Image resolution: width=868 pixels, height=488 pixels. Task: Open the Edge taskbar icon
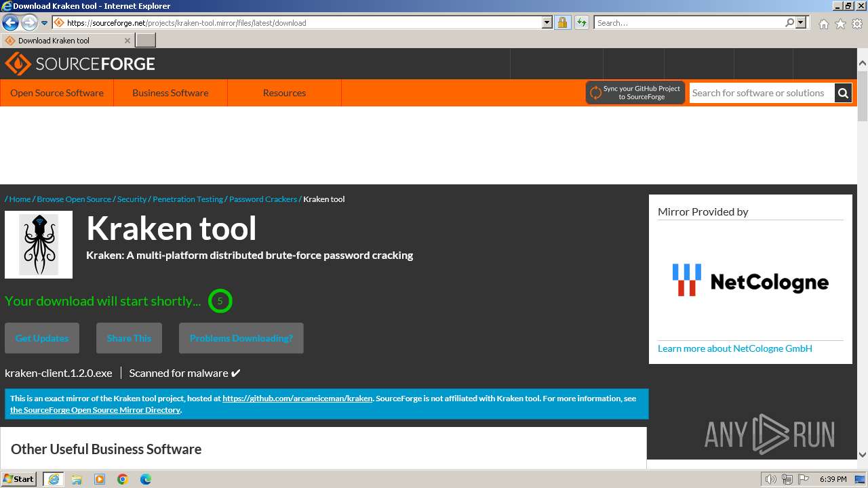pos(146,479)
